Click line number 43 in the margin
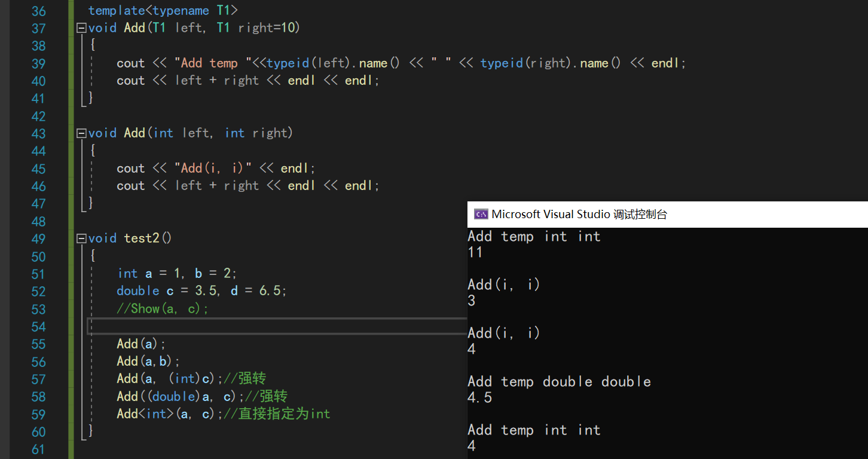This screenshot has width=868, height=459. [x=38, y=133]
